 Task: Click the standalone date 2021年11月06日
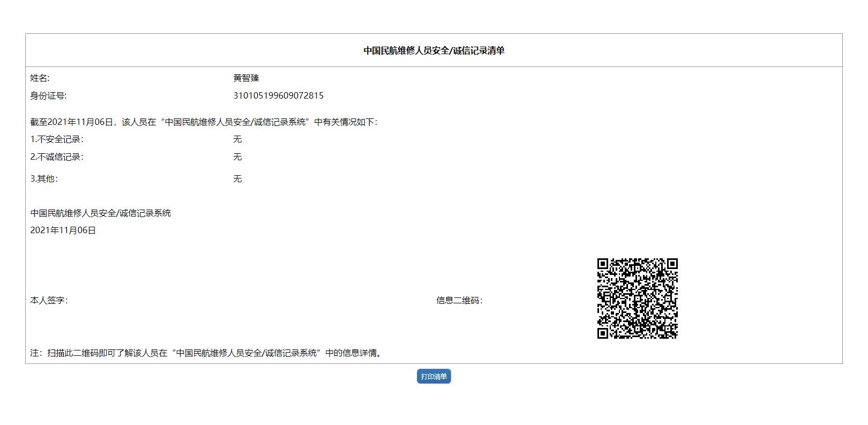click(x=63, y=230)
